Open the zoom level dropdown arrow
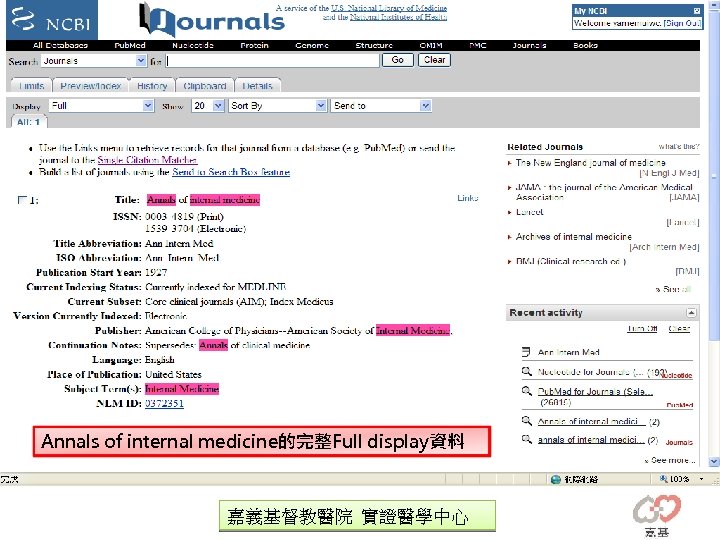This screenshot has height=540, width=720. click(x=701, y=479)
